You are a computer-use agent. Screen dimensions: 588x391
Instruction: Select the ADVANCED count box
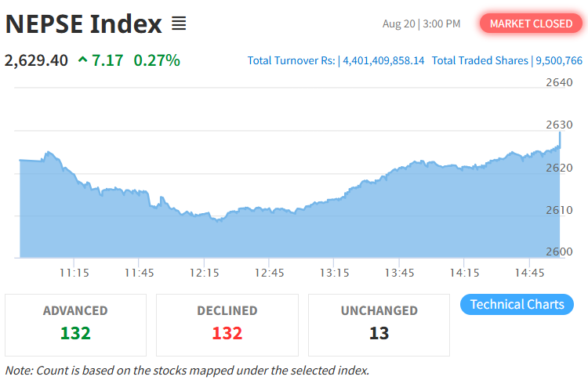coord(75,325)
